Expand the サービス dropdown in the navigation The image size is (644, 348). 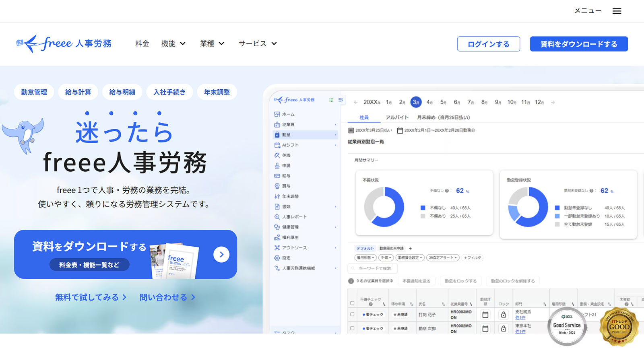[x=258, y=43]
